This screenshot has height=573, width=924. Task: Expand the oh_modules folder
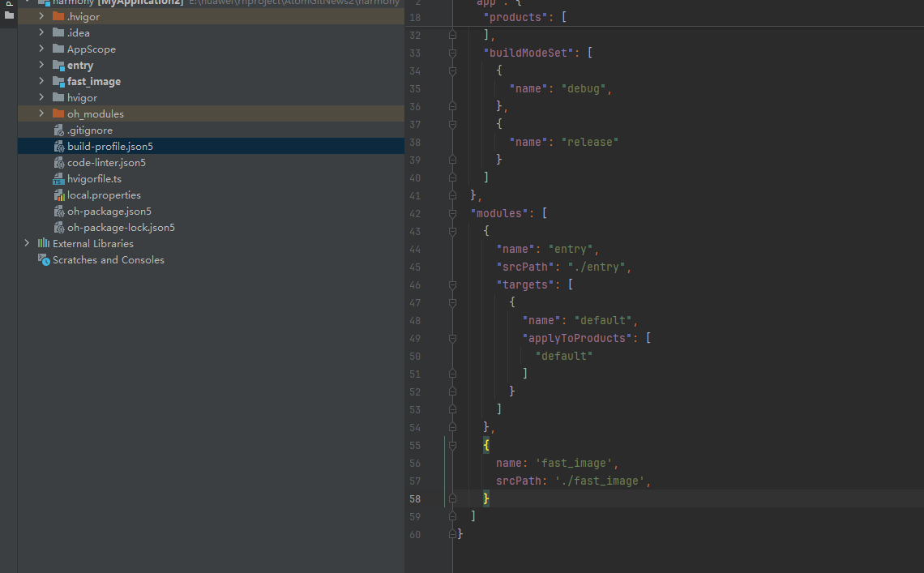point(41,113)
